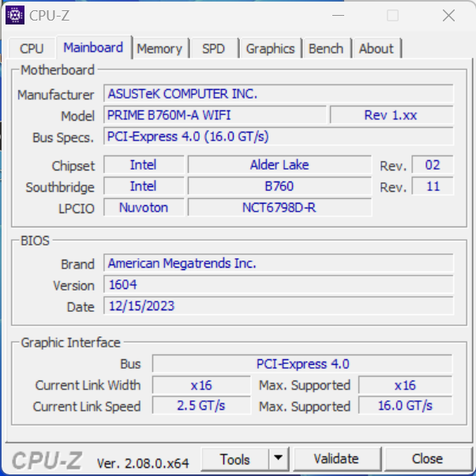Go to the SPD tab
This screenshot has height=476, width=476.
(213, 49)
